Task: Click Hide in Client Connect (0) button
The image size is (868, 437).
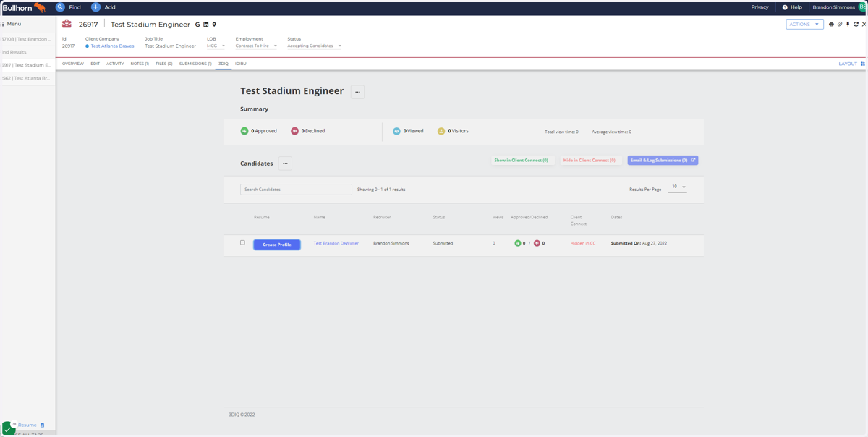Action: (x=589, y=161)
